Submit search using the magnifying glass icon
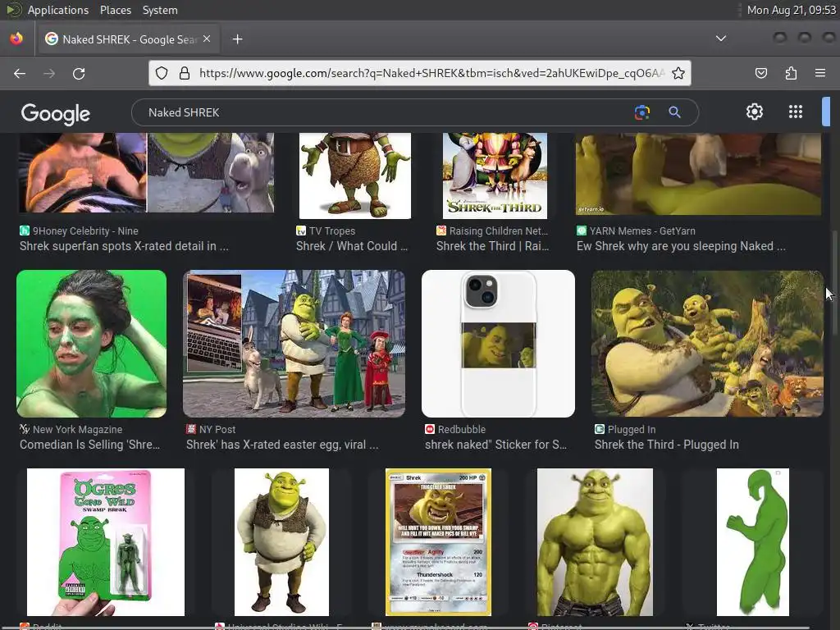Viewport: 840px width, 630px height. 674,112
